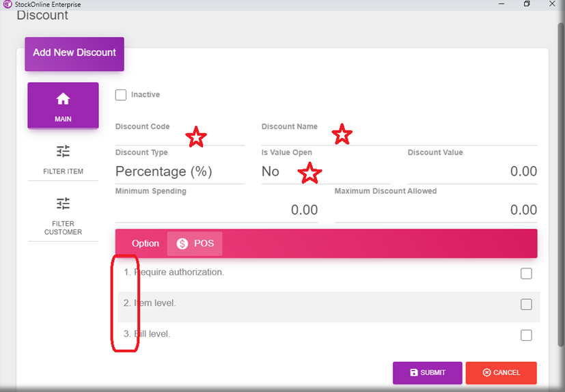Click the circled X icon on Cancel
The height and width of the screenshot is (392, 565).
486,373
